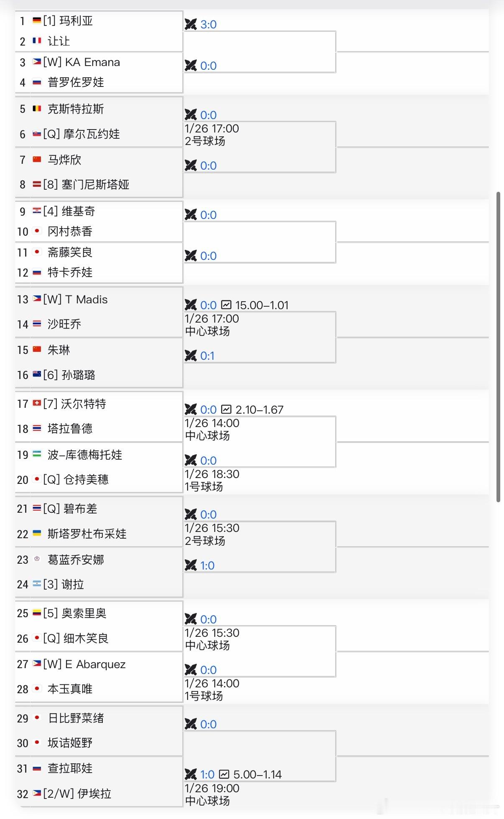Viewport: 504px width, 819px height.
Task: Click China flag beside 马烨欣
Action: coord(37,159)
